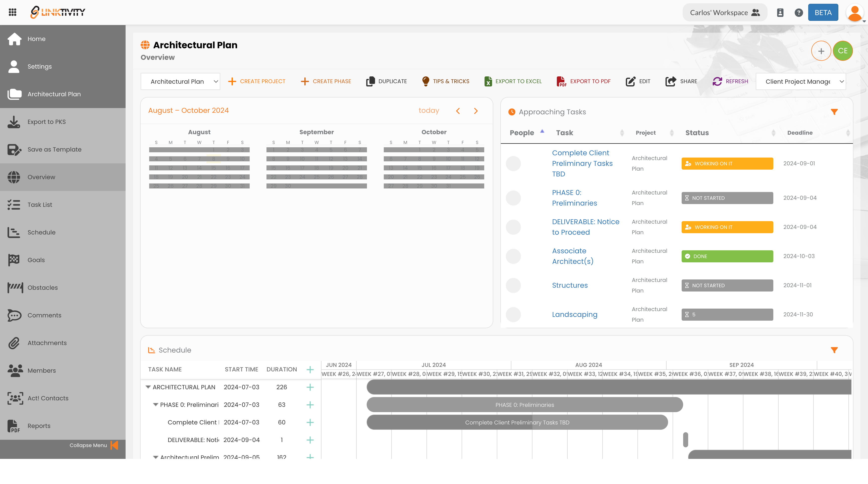The height and width of the screenshot is (484, 868).
Task: Open Architectural Plan folder in sidebar
Action: (63, 94)
